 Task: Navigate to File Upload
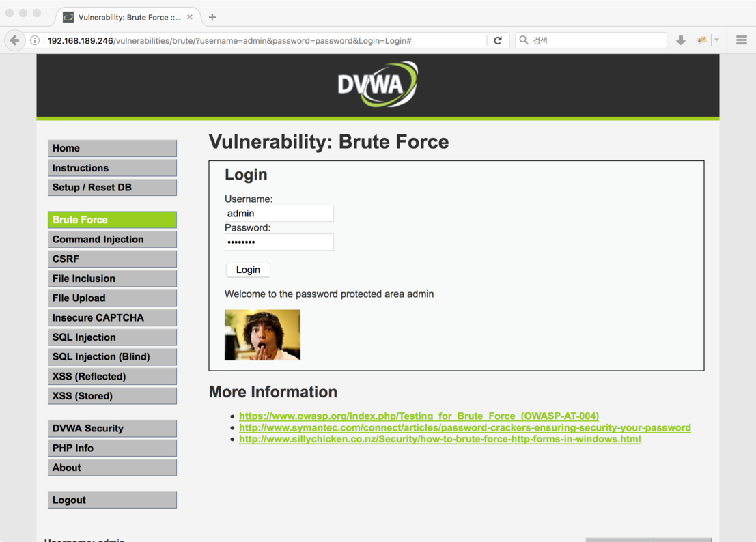(x=112, y=298)
